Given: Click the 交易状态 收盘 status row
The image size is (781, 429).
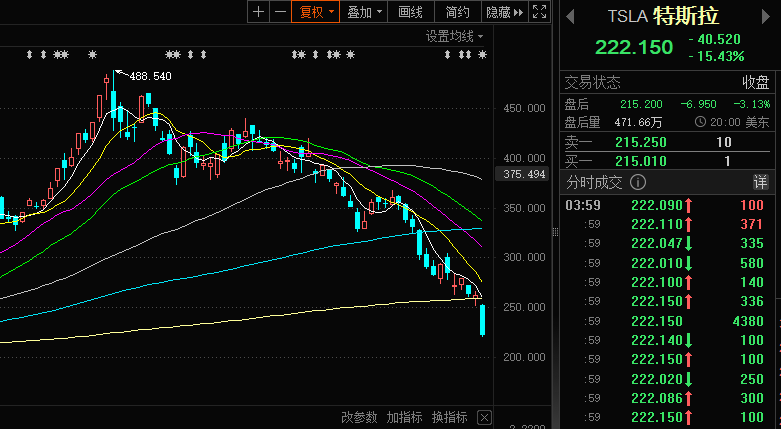Looking at the screenshot, I should click(x=667, y=82).
